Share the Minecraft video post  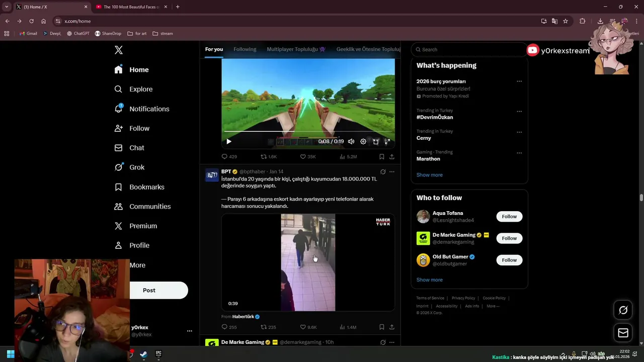pos(392,157)
